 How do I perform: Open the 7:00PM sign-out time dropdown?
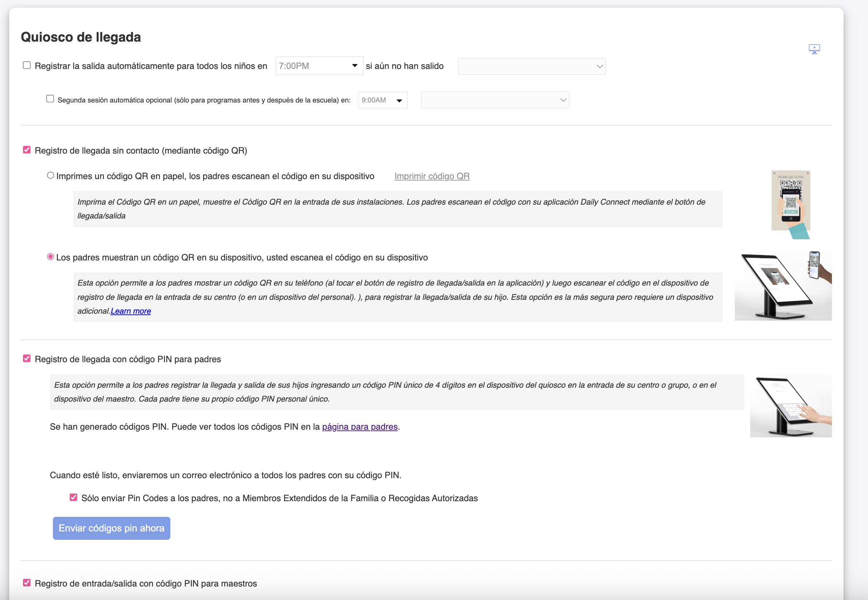pyautogui.click(x=319, y=66)
